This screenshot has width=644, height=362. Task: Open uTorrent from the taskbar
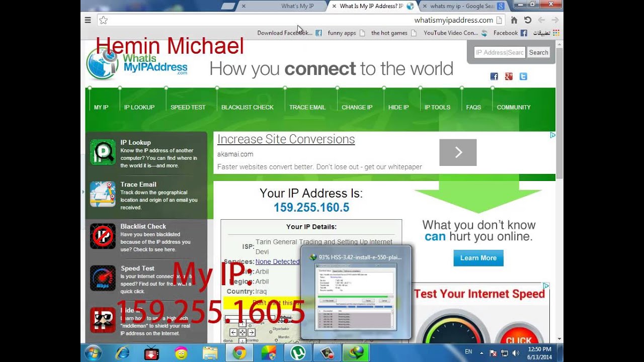297,353
